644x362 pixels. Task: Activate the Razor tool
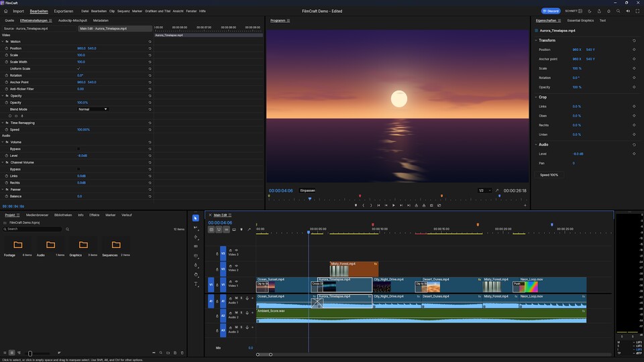[x=195, y=246]
